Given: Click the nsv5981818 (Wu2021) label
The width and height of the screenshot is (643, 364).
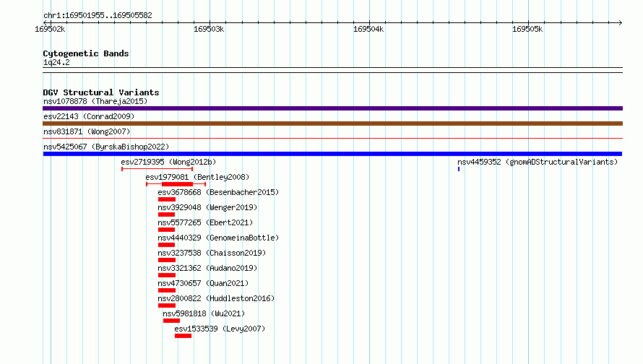Looking at the screenshot, I should pyautogui.click(x=204, y=313).
